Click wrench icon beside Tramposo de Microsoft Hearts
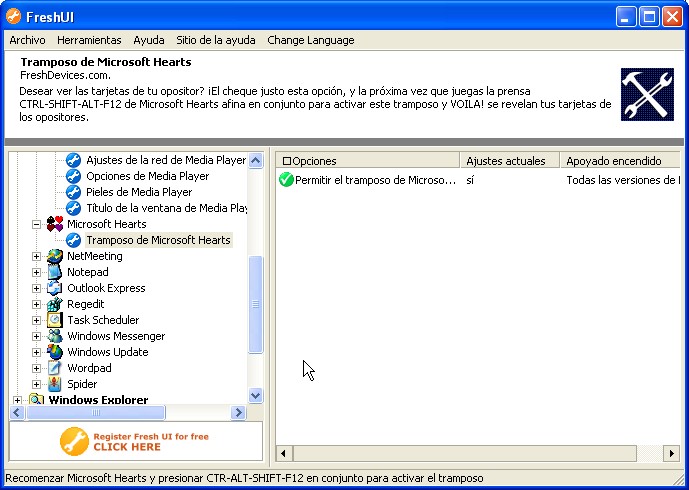This screenshot has height=490, width=689. [x=73, y=240]
